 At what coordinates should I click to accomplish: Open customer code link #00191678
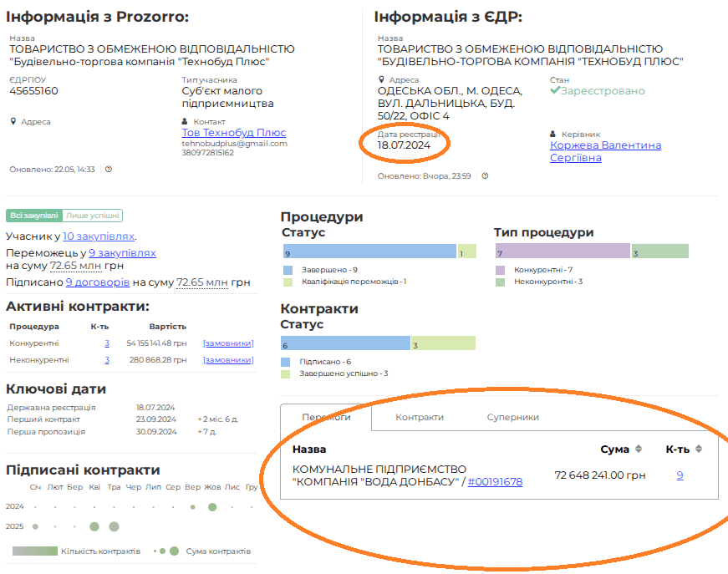click(x=495, y=482)
